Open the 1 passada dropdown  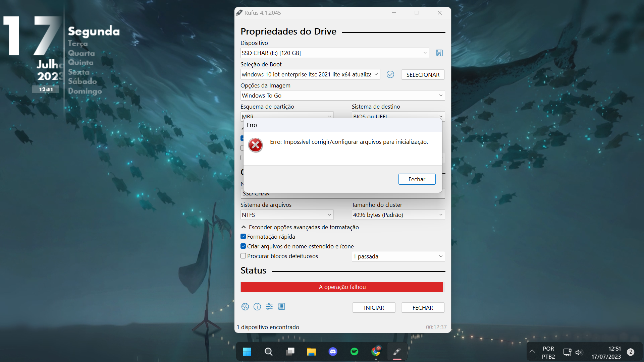tap(398, 256)
